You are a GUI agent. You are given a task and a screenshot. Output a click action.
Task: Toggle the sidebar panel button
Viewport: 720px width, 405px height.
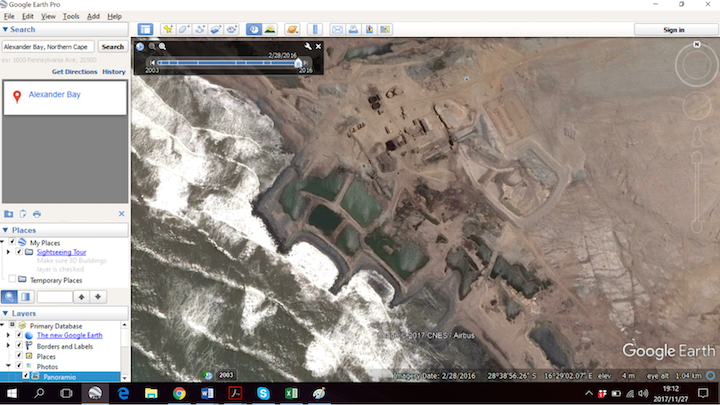click(145, 29)
